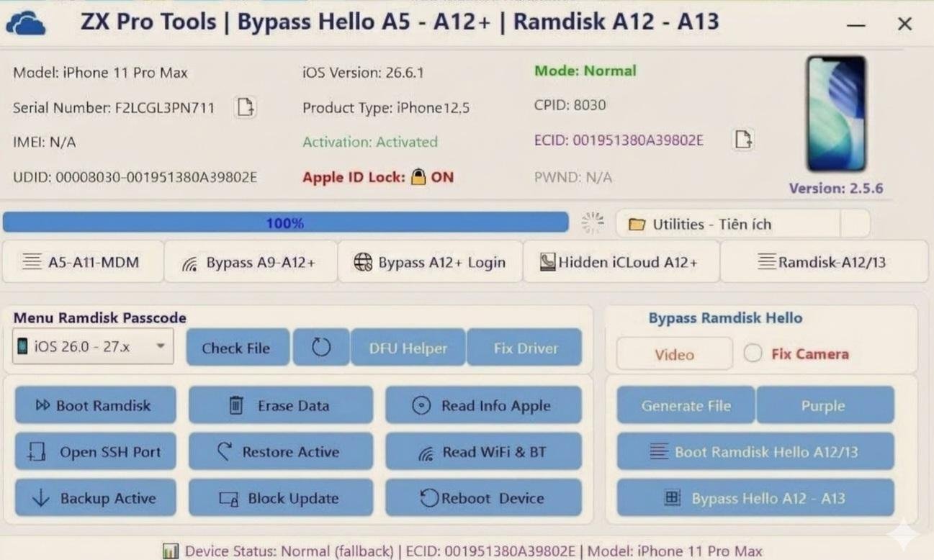
Task: Click the small button right of Utilities
Action: pos(855,224)
